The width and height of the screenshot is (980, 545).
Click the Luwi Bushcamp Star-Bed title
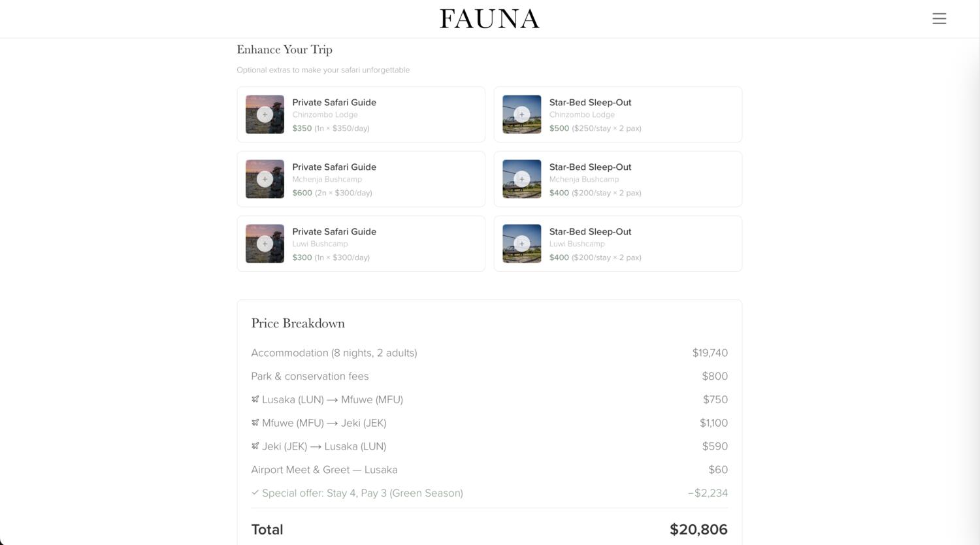[x=591, y=231]
